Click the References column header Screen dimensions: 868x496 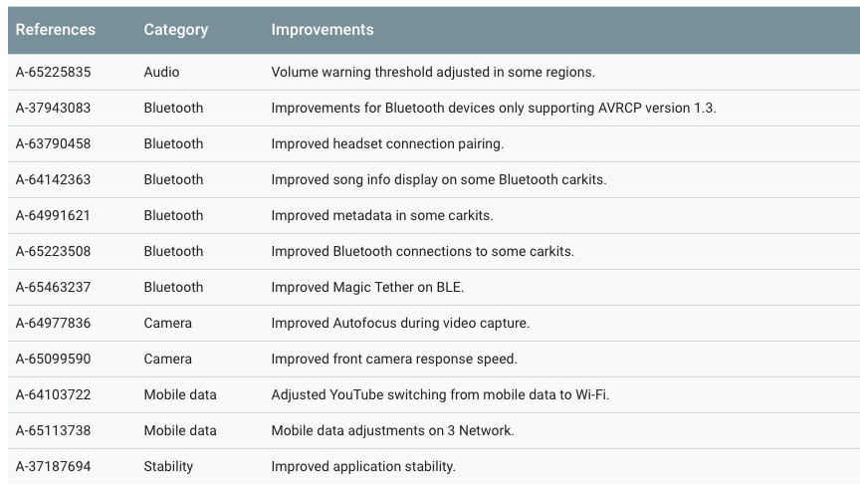point(56,30)
